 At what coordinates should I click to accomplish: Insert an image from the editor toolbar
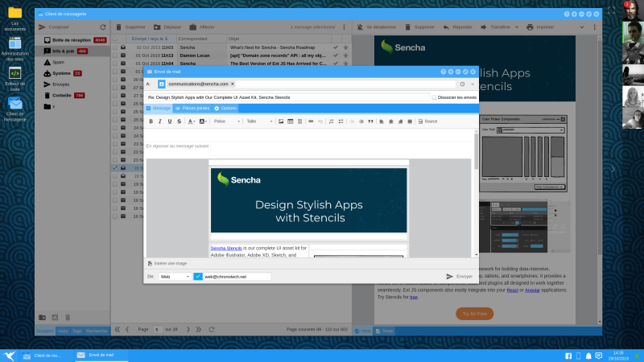(281, 121)
